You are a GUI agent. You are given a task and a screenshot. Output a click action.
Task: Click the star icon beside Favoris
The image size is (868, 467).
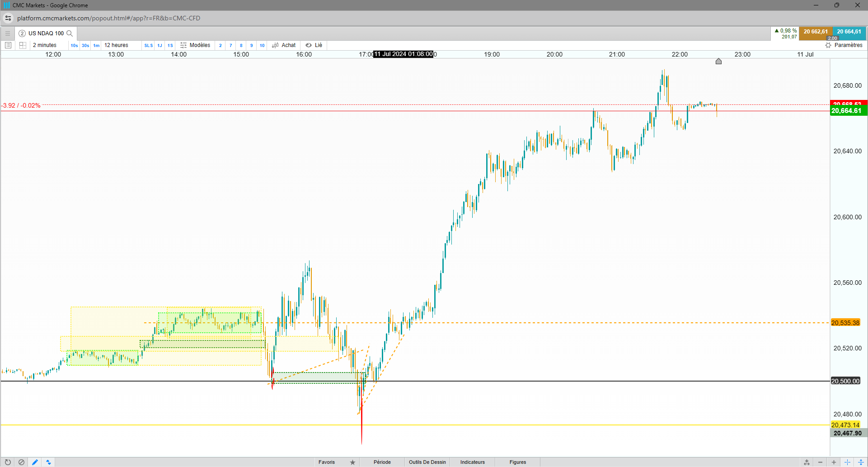point(352,462)
